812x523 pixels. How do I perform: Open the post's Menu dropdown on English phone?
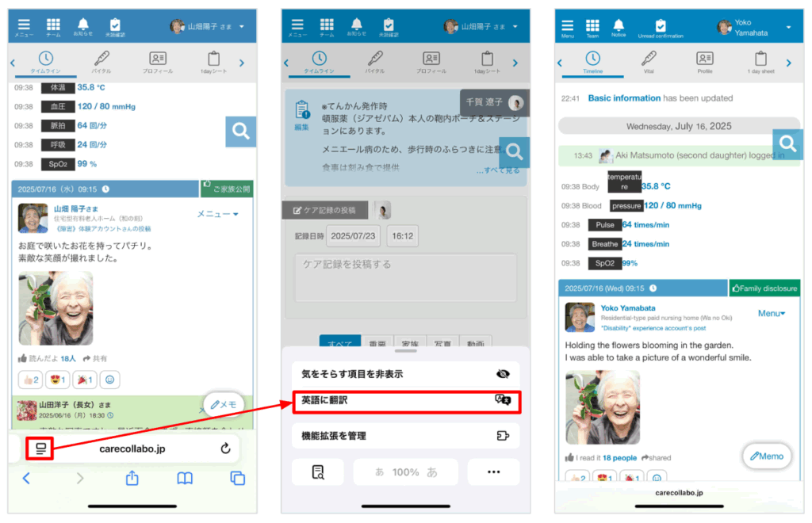[772, 313]
